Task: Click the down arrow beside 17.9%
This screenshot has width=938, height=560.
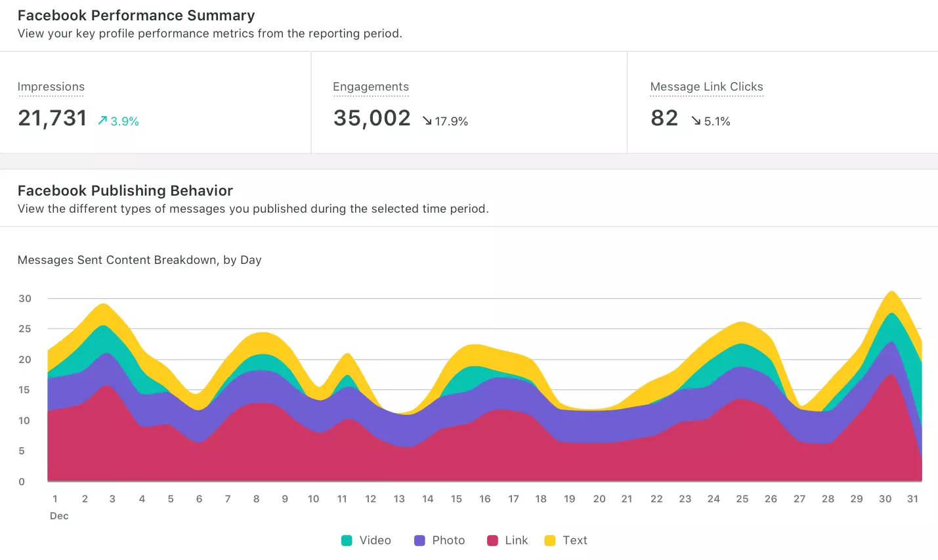Action: (x=427, y=121)
